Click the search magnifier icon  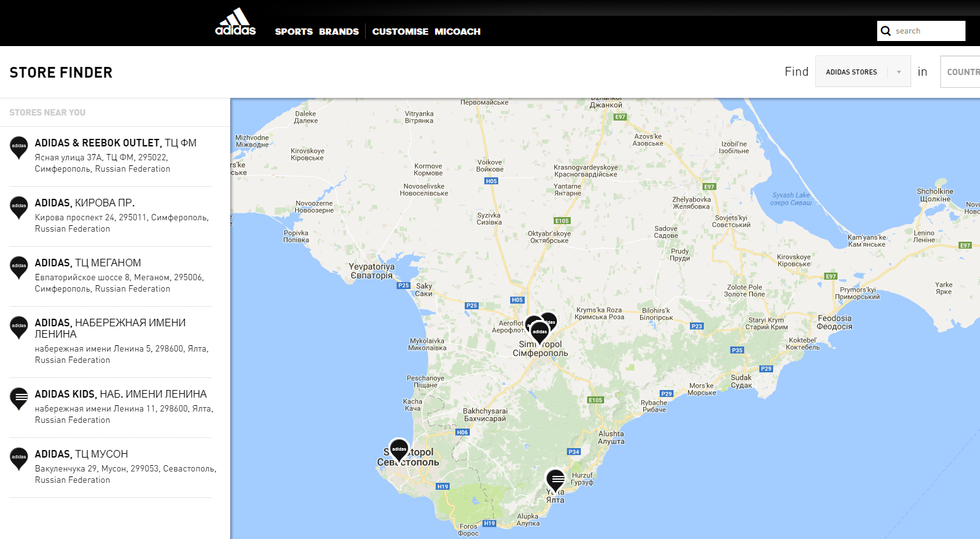(886, 31)
